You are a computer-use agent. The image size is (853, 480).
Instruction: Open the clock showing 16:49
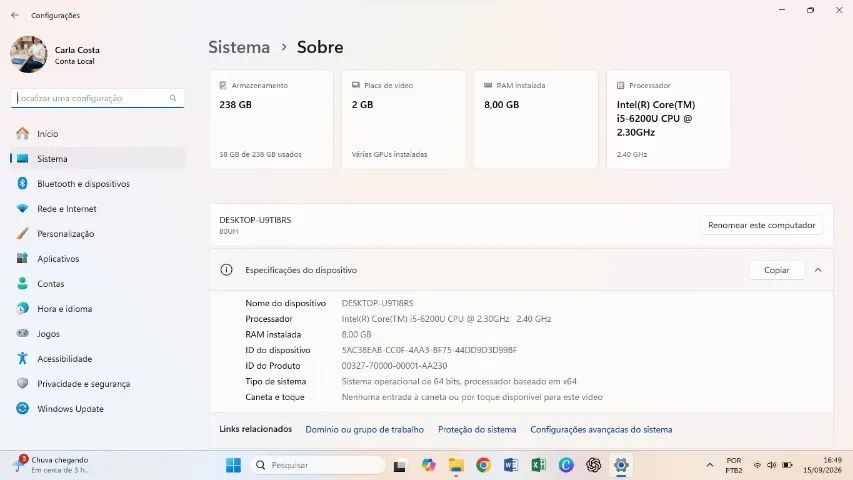(822, 465)
